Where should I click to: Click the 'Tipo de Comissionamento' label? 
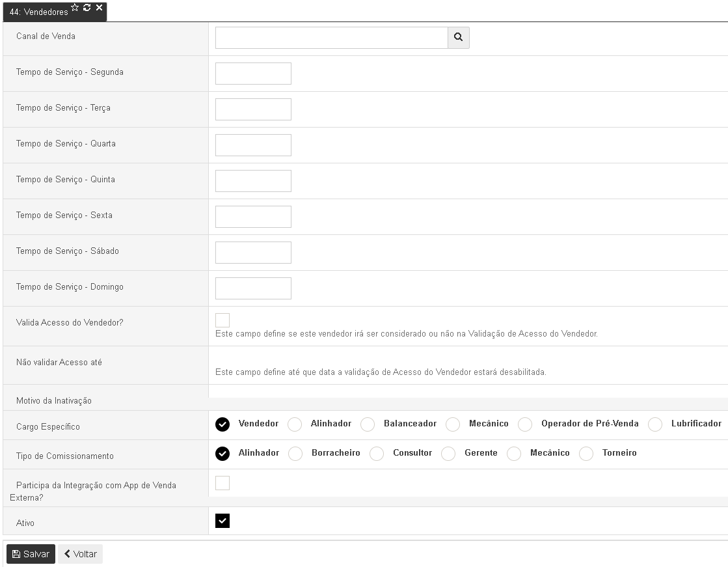[x=65, y=456]
